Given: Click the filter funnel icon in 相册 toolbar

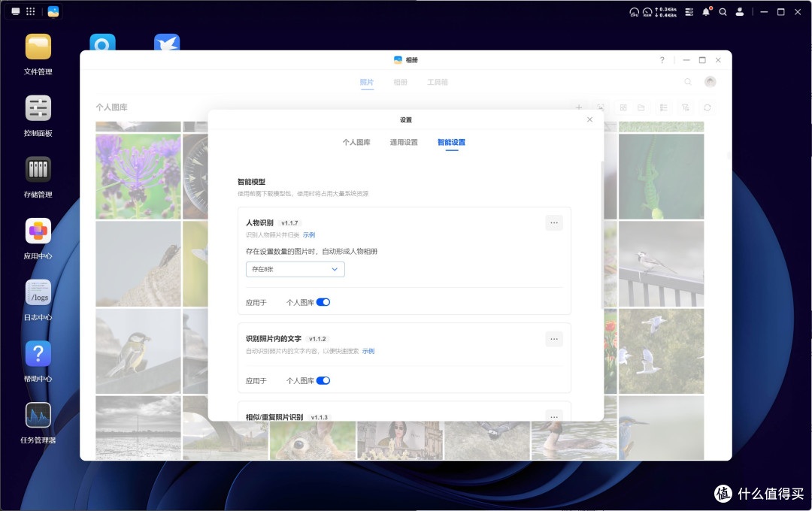Looking at the screenshot, I should (x=686, y=107).
